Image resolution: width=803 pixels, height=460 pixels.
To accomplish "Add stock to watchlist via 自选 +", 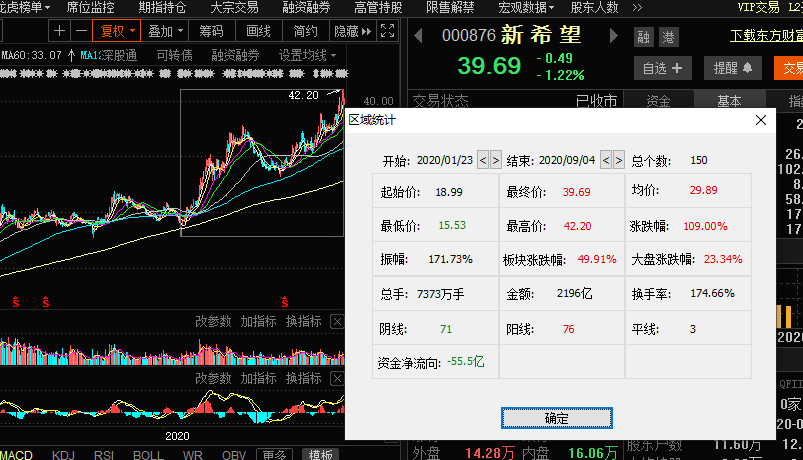I will (667, 68).
